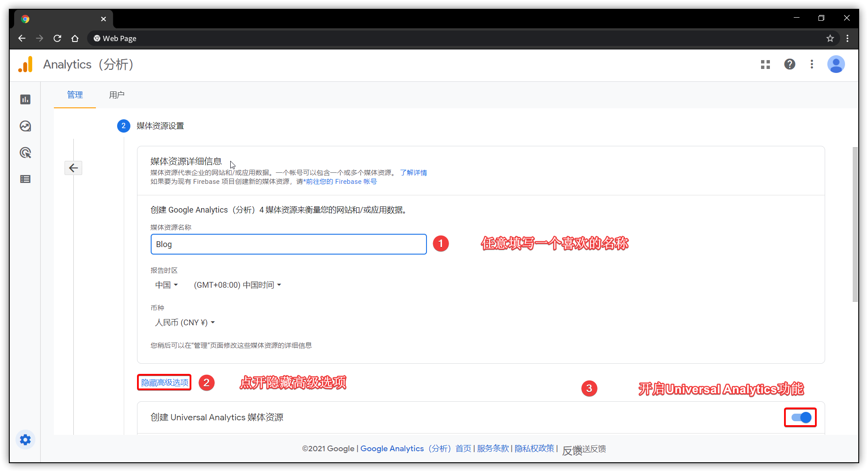Open the Analytics more options menu
The height and width of the screenshot is (472, 868).
click(812, 65)
